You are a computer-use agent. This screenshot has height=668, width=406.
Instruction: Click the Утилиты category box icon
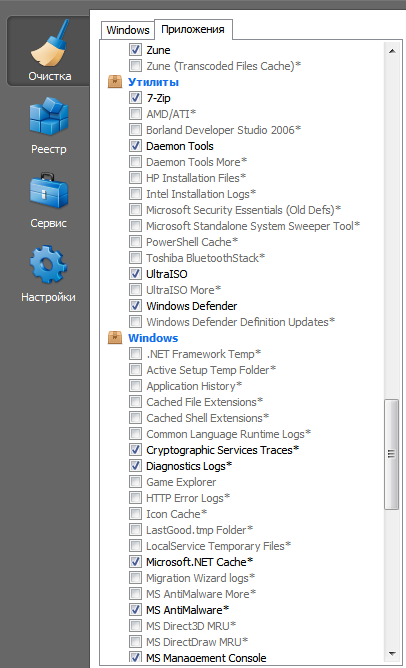pyautogui.click(x=115, y=82)
